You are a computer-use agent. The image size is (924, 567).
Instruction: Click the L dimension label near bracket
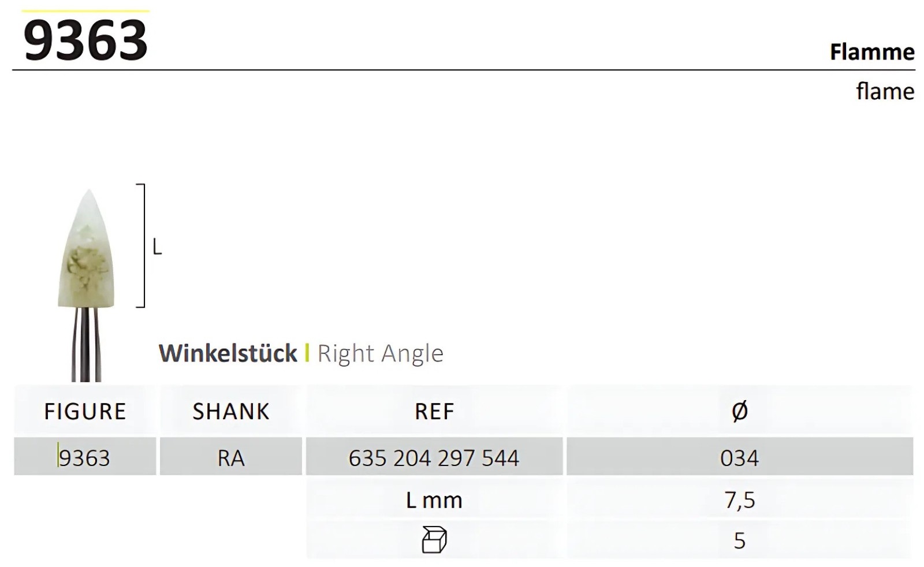pyautogui.click(x=157, y=248)
